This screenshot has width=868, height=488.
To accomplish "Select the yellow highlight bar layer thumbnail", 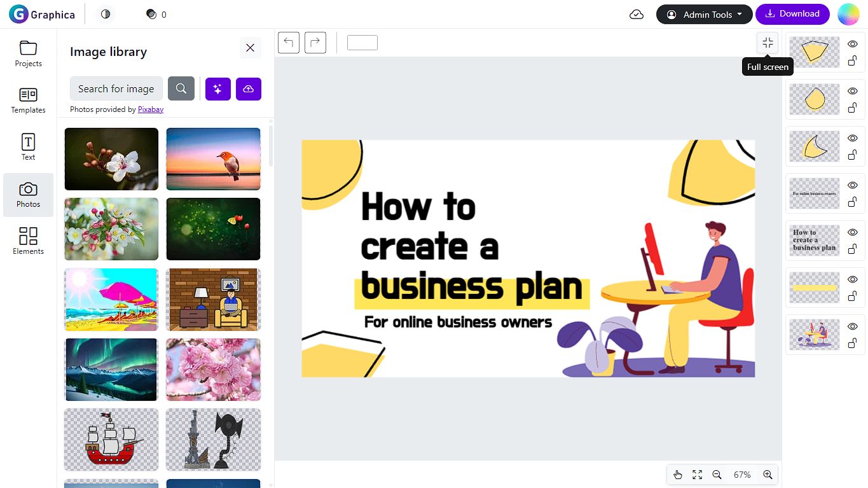I will point(815,288).
